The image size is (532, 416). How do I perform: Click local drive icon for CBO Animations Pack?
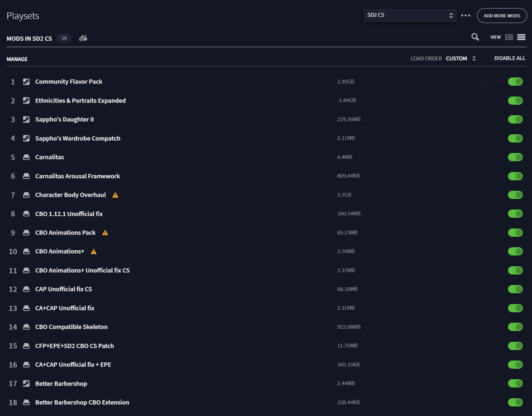(26, 233)
